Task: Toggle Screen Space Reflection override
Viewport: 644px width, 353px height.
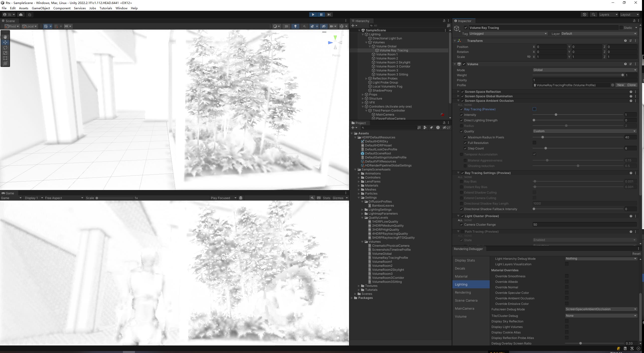Action: 462,92
